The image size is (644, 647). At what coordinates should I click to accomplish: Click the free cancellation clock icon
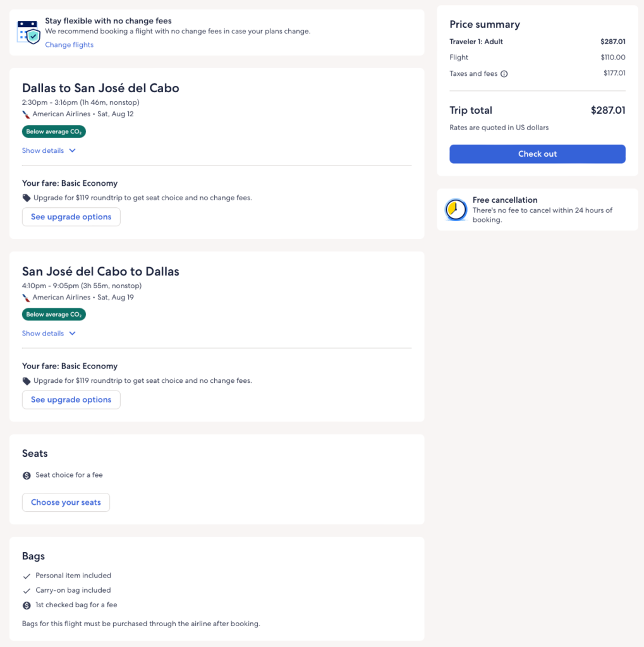(x=456, y=210)
